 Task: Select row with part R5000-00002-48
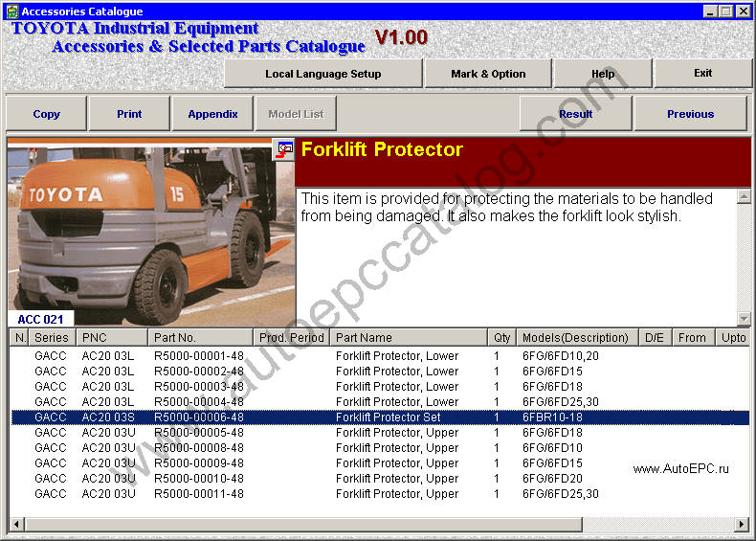pos(380,372)
